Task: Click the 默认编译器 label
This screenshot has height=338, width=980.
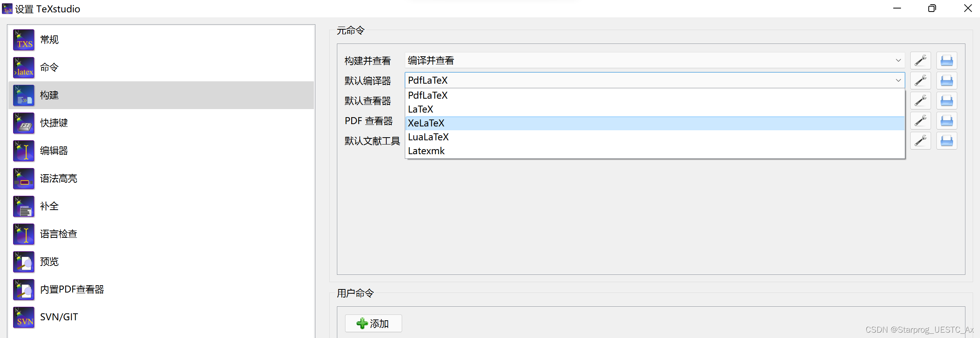Action: click(x=368, y=81)
